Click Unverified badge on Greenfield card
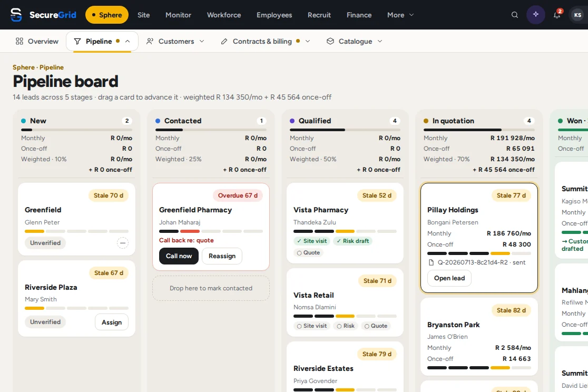Viewport: 588px width, 392px height. (x=45, y=243)
